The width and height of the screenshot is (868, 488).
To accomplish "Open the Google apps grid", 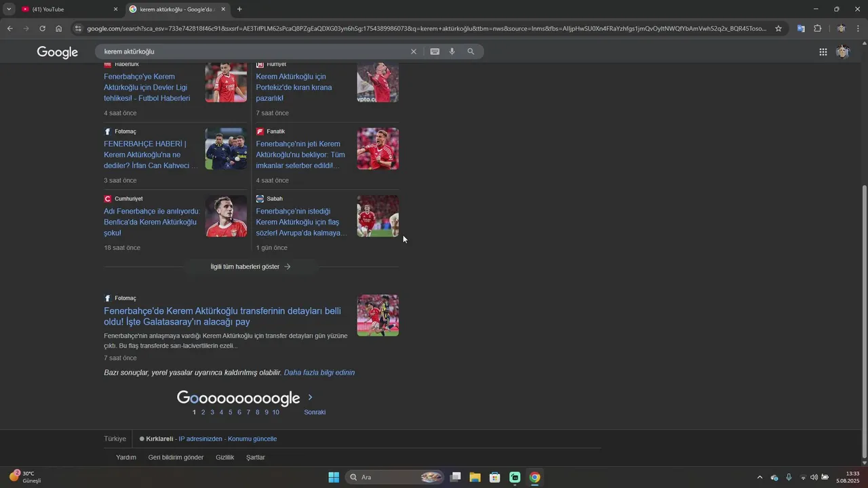I will pyautogui.click(x=823, y=52).
